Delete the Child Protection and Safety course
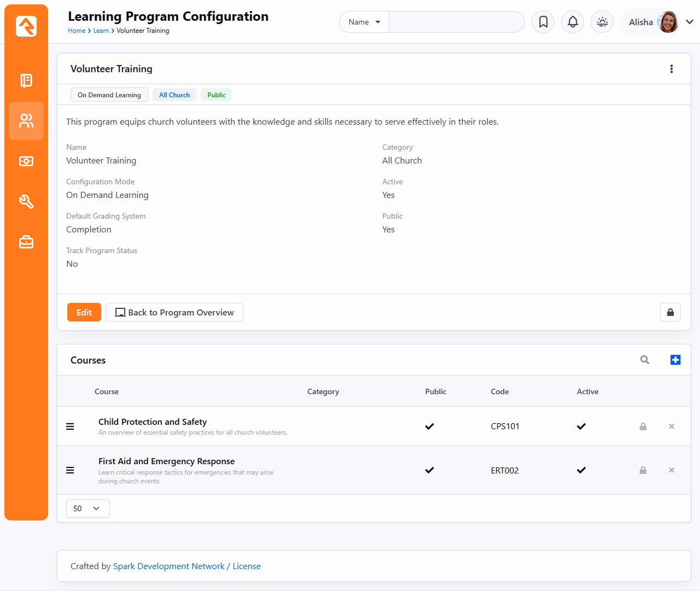Screen dimensions: 700x591 (x=672, y=426)
